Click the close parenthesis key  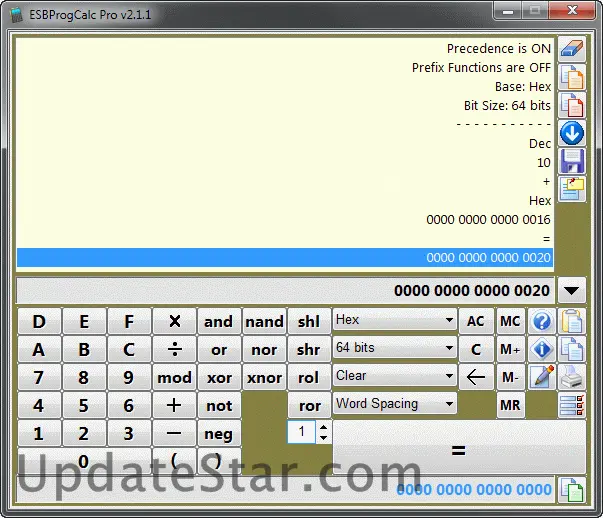click(x=219, y=461)
